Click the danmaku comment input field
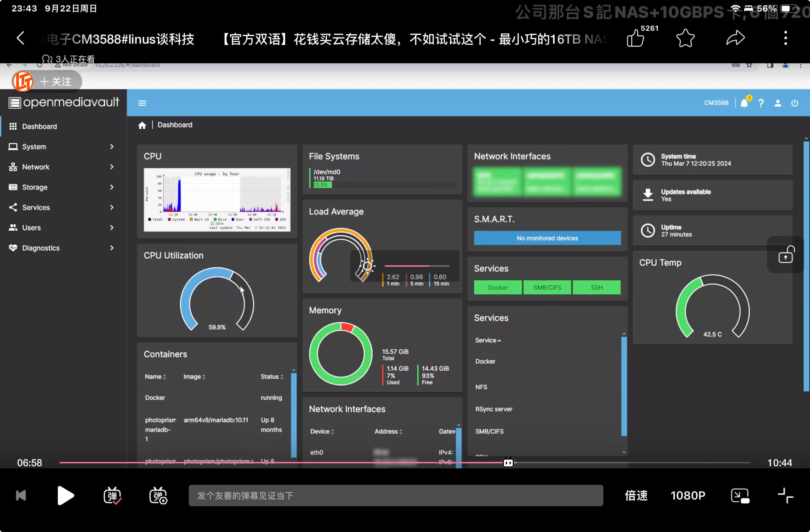The width and height of the screenshot is (810, 532). [x=396, y=496]
